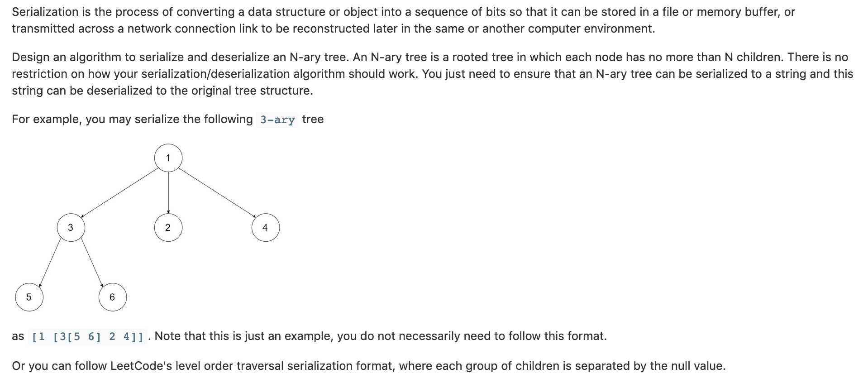
Task: Select tree node labeled 2
Action: pyautogui.click(x=168, y=227)
